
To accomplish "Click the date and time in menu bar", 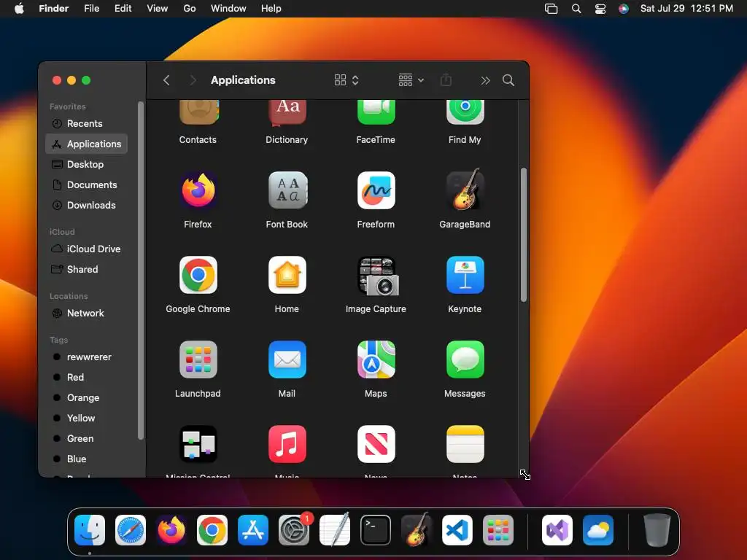I will 686,9.
